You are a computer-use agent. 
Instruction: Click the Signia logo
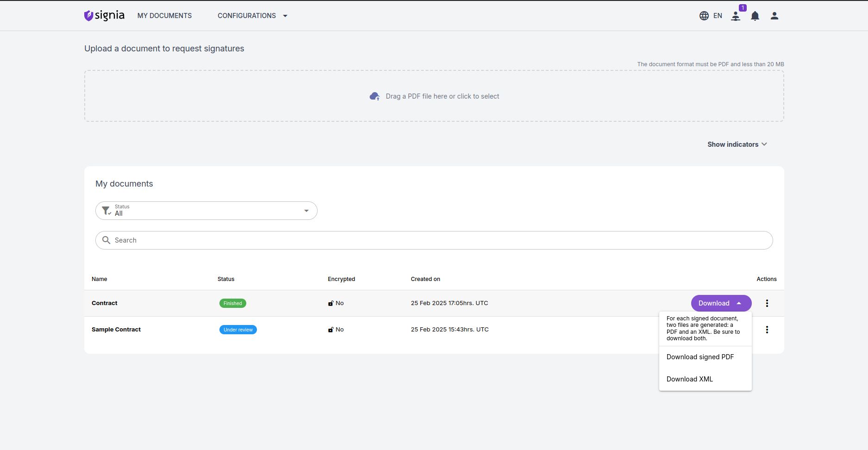(104, 16)
